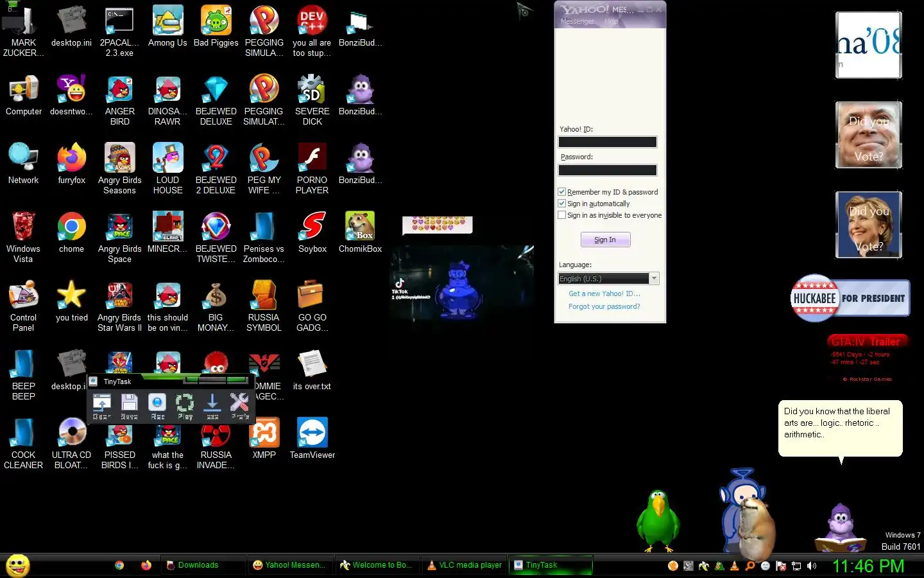
Task: Select TinyTask taskbar button
Action: tap(551, 565)
